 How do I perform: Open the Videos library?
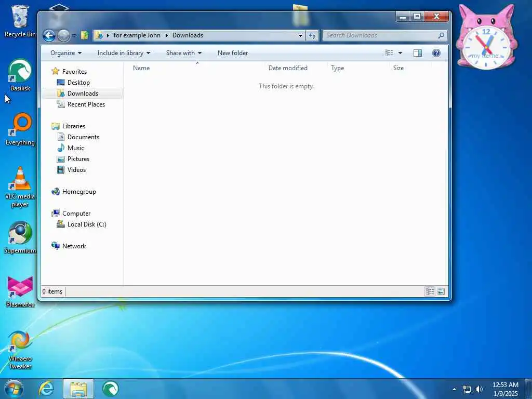click(71, 170)
